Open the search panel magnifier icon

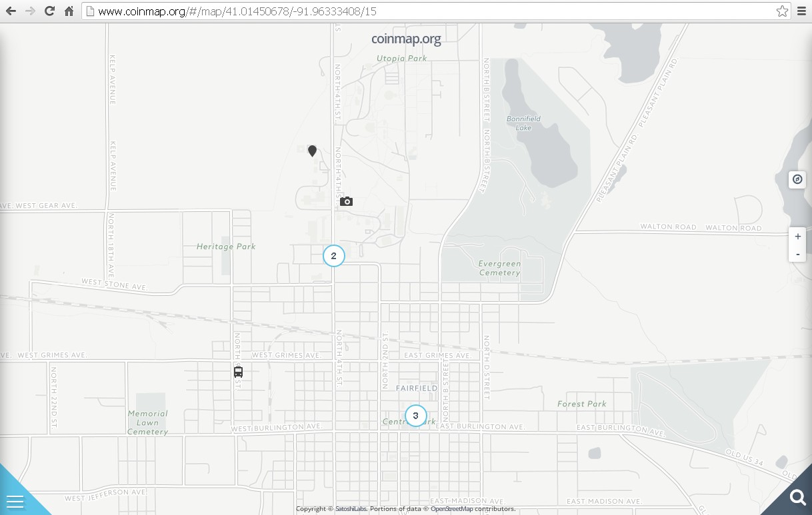click(797, 497)
